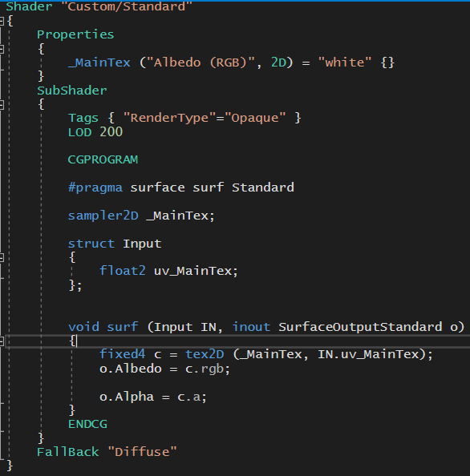This screenshot has width=470, height=476.
Task: Click the sampler2D type keyword
Action: tap(103, 216)
